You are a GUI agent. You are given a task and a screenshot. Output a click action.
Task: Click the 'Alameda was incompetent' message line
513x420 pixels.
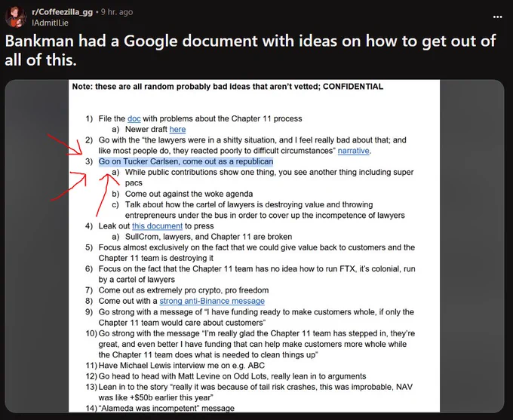pos(167,408)
